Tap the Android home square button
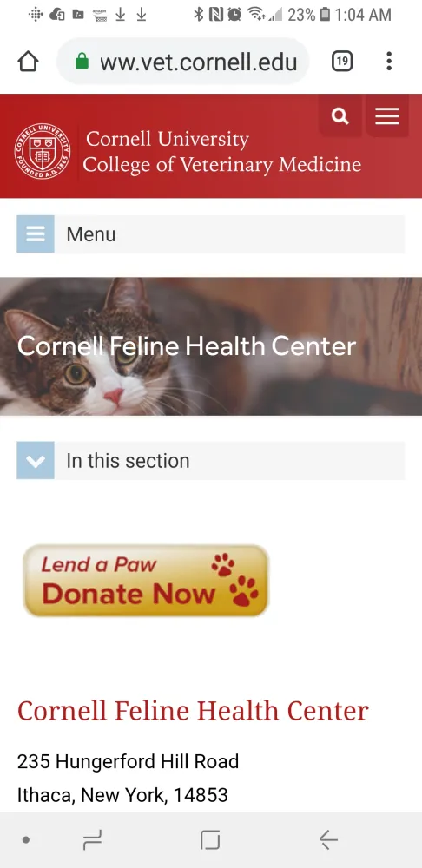Screen dimensions: 422x868 [210, 839]
